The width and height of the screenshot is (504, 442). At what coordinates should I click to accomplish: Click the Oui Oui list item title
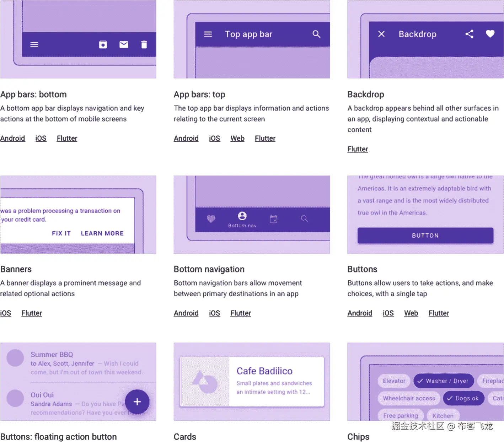pyautogui.click(x=42, y=395)
